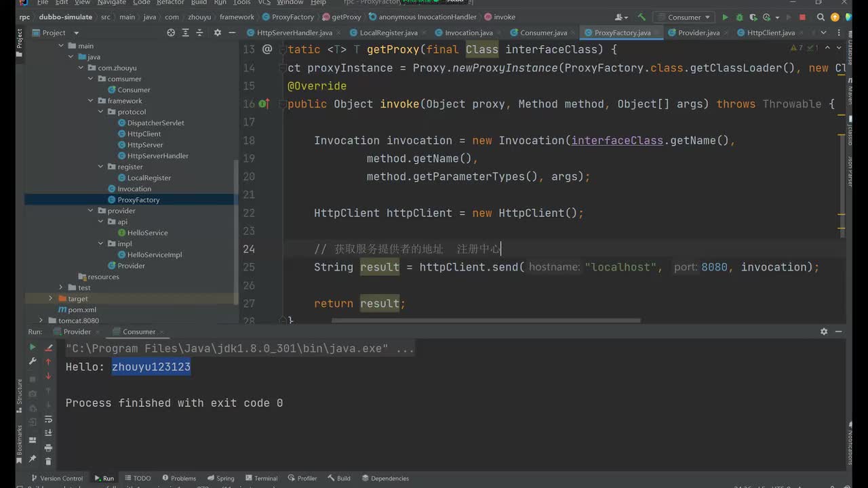Run the Consumer configuration with green play

tap(725, 18)
